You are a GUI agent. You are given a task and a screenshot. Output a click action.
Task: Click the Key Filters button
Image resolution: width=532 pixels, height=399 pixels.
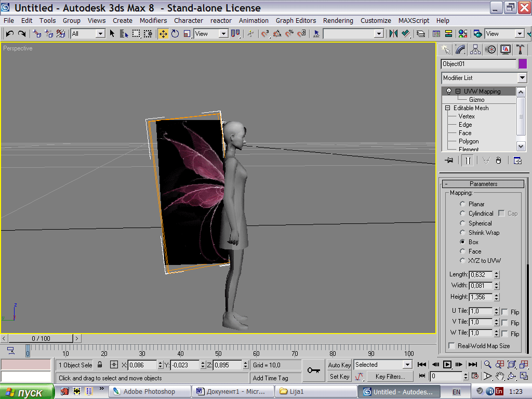click(390, 376)
